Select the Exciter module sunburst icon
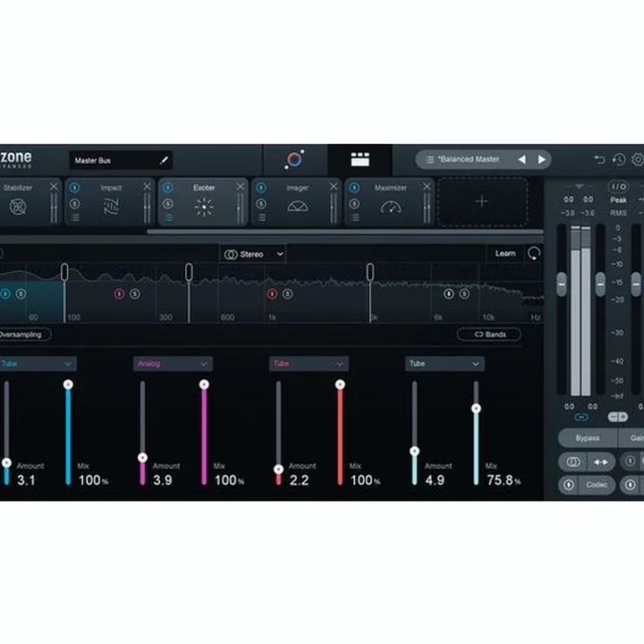This screenshot has height=644, width=644. 204,208
